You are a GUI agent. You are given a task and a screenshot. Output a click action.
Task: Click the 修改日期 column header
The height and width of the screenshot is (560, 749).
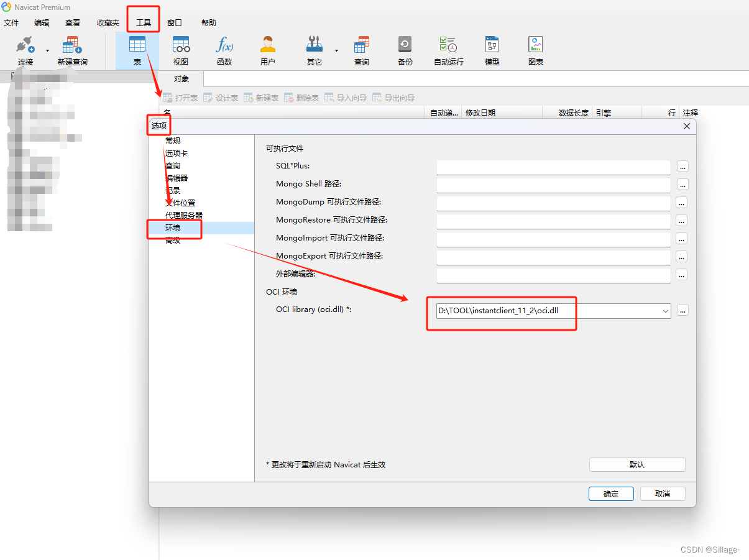pos(502,112)
